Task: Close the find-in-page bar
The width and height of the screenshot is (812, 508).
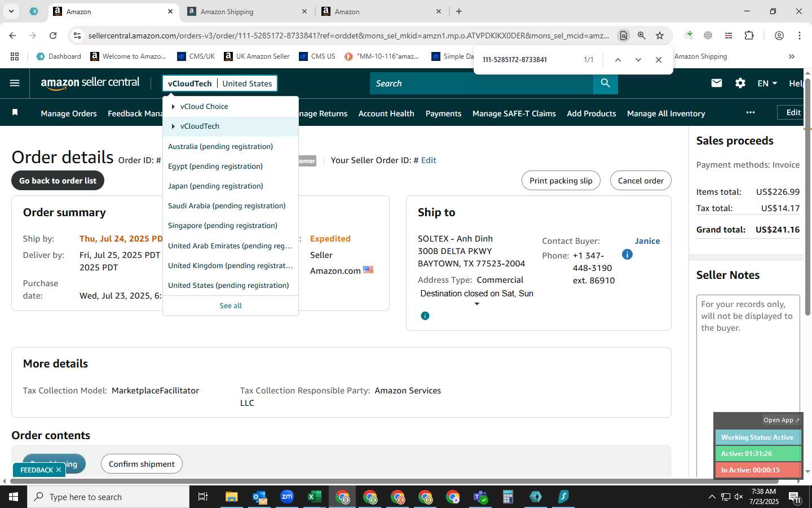Action: [x=659, y=60]
